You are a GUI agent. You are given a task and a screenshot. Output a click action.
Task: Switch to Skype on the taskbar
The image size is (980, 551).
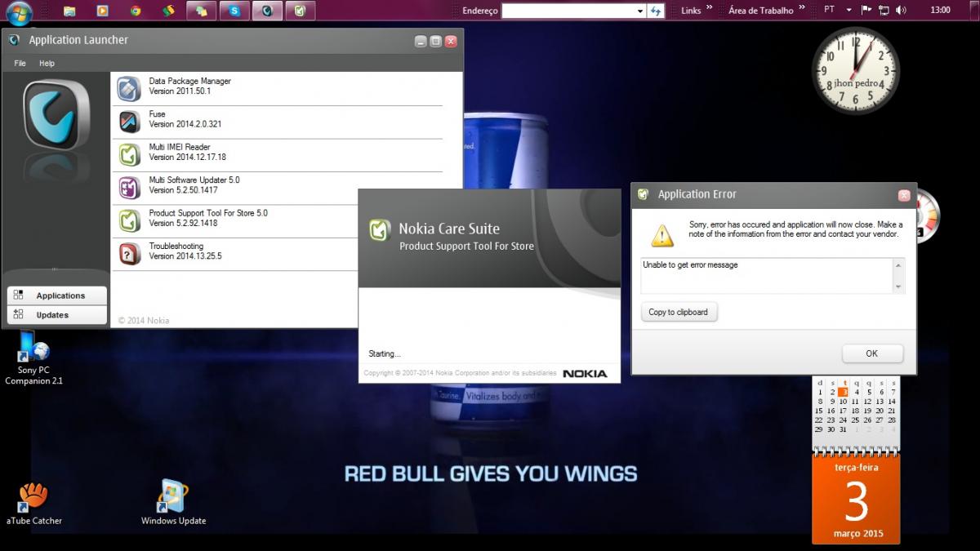[x=234, y=11]
